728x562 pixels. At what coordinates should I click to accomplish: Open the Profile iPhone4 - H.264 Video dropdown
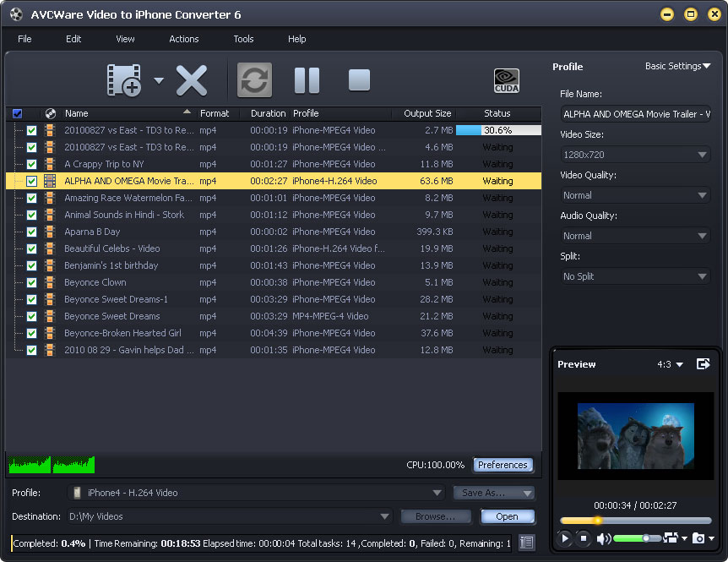[x=256, y=493]
